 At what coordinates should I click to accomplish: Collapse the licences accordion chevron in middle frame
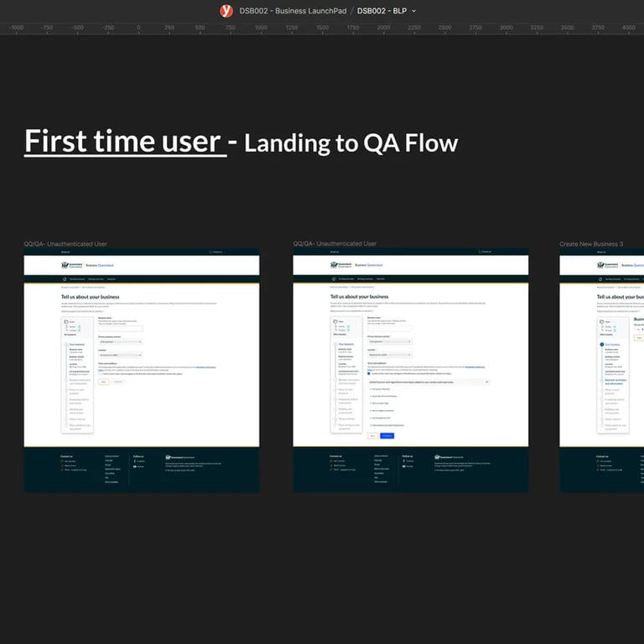pyautogui.click(x=486, y=382)
